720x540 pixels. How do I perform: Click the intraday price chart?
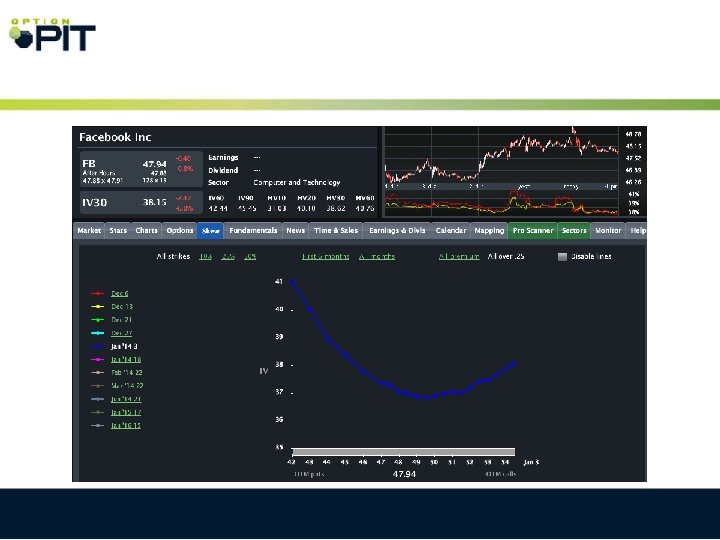click(x=501, y=157)
